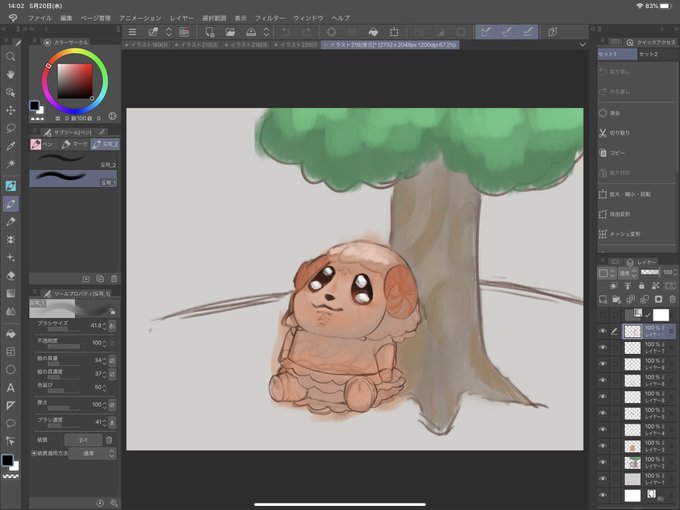The image size is (680, 510).
Task: Select the highlighted Pen tool in toolbar
Action: (x=10, y=204)
